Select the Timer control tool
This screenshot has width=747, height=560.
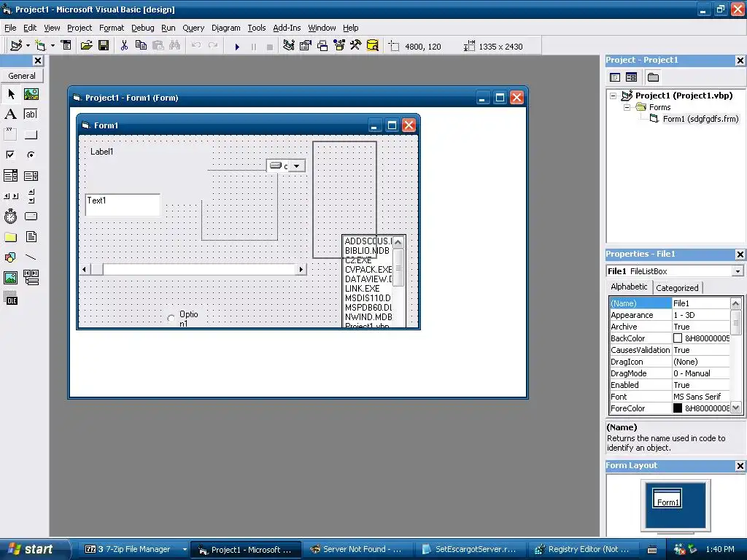(10, 216)
